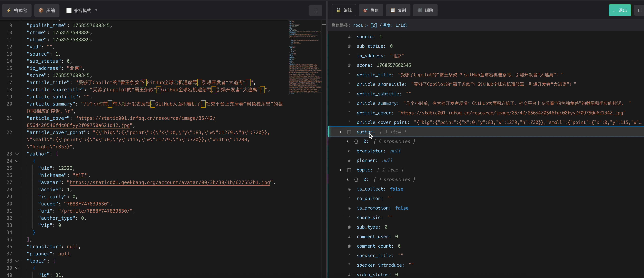Viewport: 644px width, 278px height.
Task: Click the 格式化 format button
Action: point(17,10)
